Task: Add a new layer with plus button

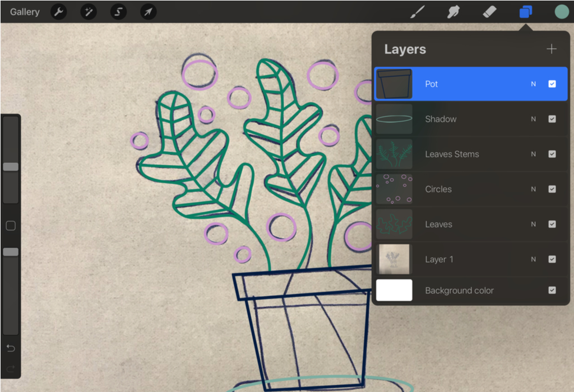Action: point(551,49)
